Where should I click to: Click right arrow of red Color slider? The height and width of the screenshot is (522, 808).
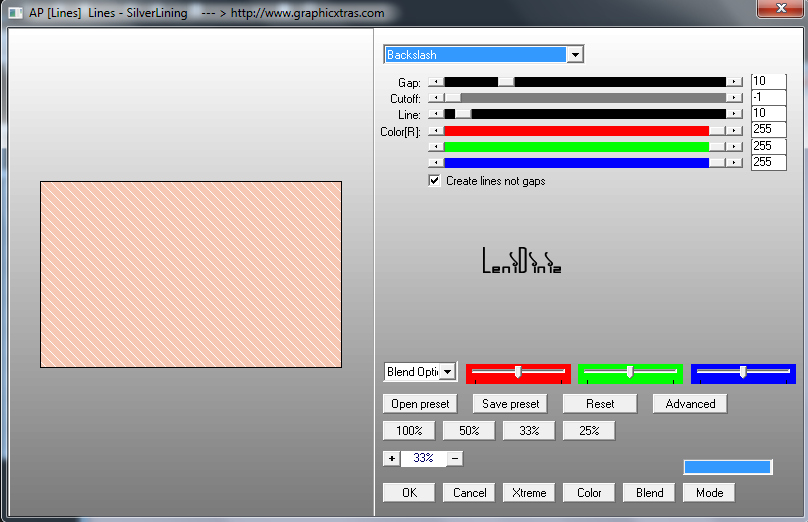(x=734, y=131)
